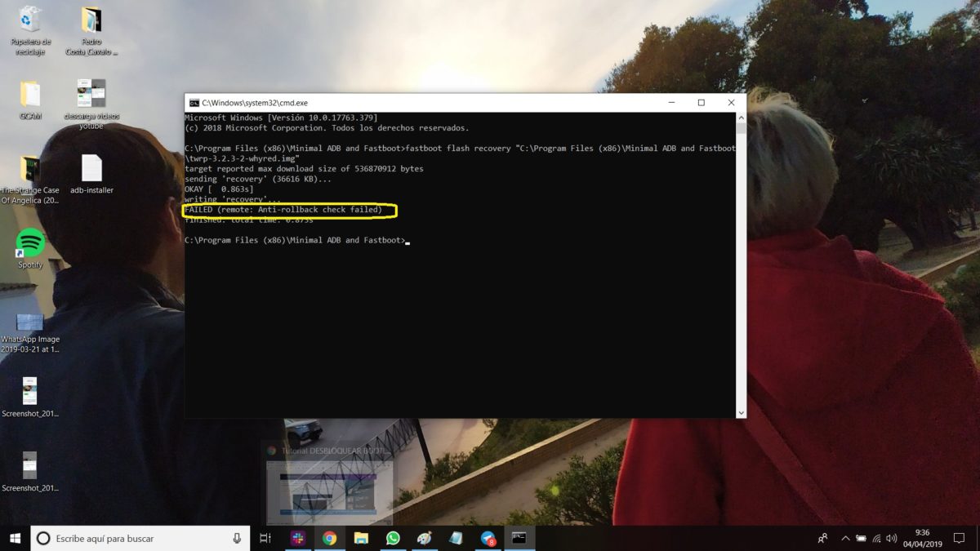Screen dimensions: 980x551
Task: Minimize the cmd.exe window
Action: pyautogui.click(x=671, y=103)
